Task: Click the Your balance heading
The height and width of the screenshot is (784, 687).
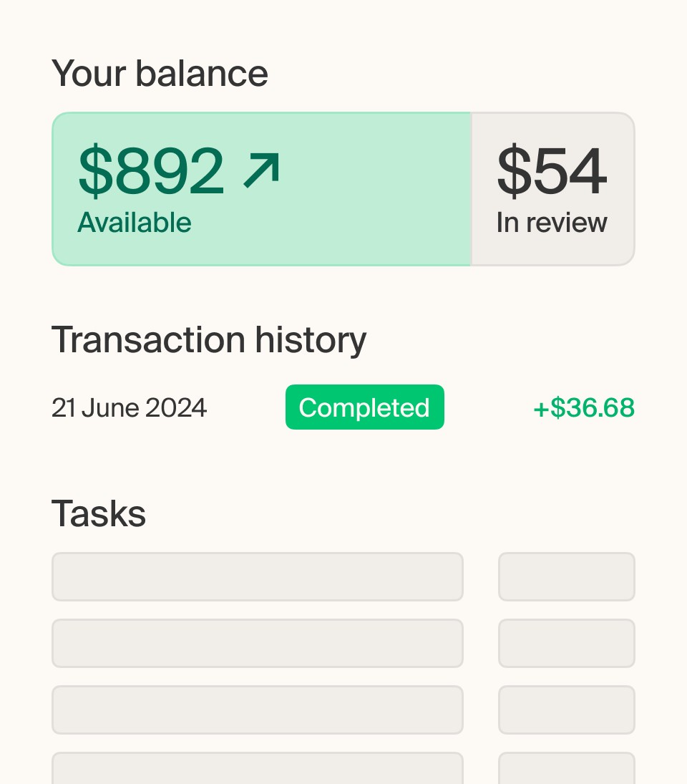Action: coord(160,74)
